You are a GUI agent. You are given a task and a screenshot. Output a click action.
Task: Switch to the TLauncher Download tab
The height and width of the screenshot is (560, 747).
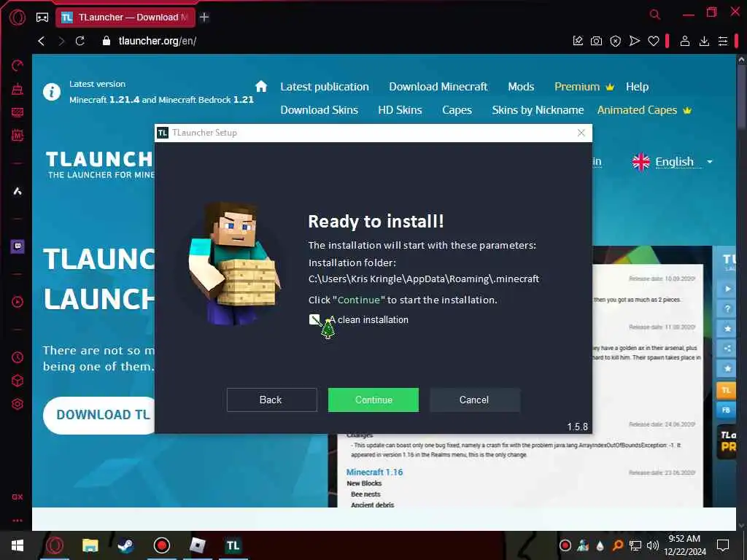click(x=125, y=17)
